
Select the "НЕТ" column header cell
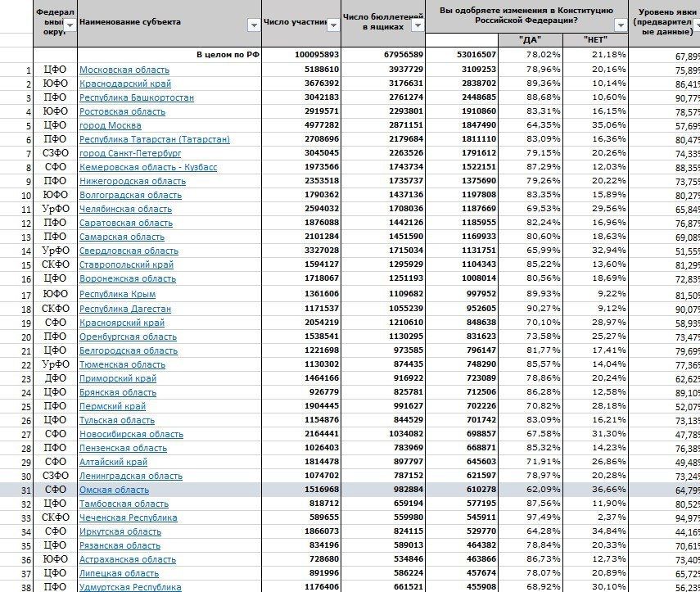(595, 40)
